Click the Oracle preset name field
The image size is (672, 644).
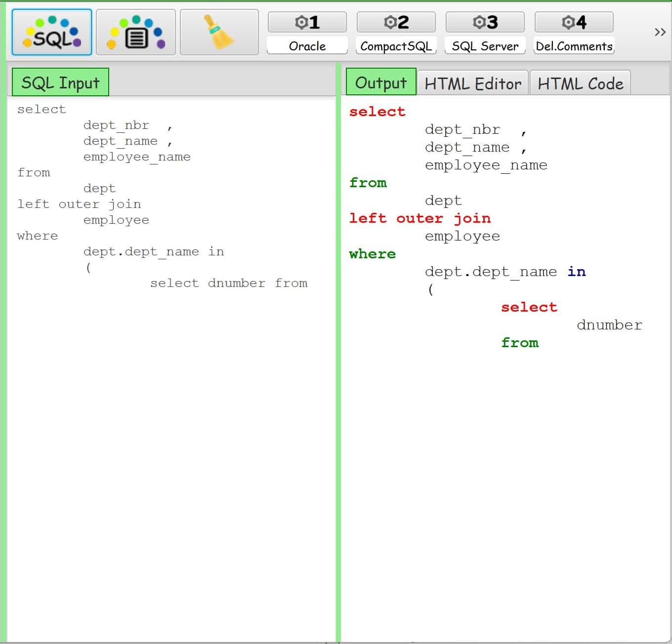pos(307,46)
